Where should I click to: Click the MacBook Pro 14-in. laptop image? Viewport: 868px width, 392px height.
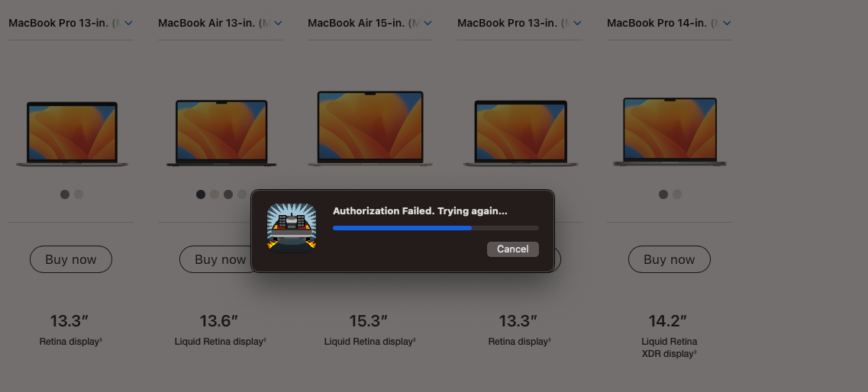coord(670,132)
